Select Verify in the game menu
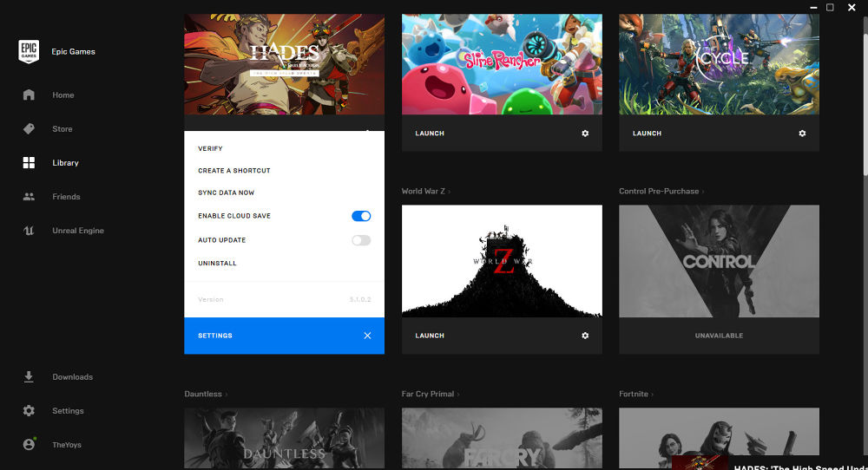The height and width of the screenshot is (470, 868). (x=210, y=148)
